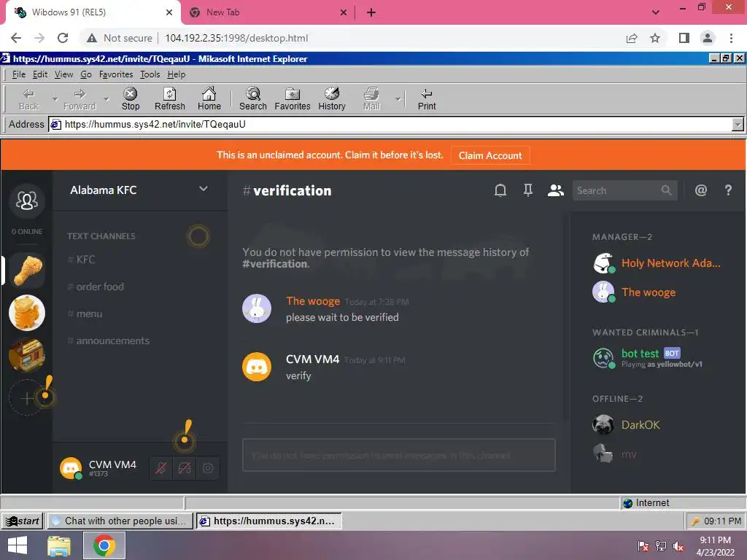Viewport: 747px width, 560px height.
Task: Open File Explorer from Windows taskbar
Action: (59, 545)
